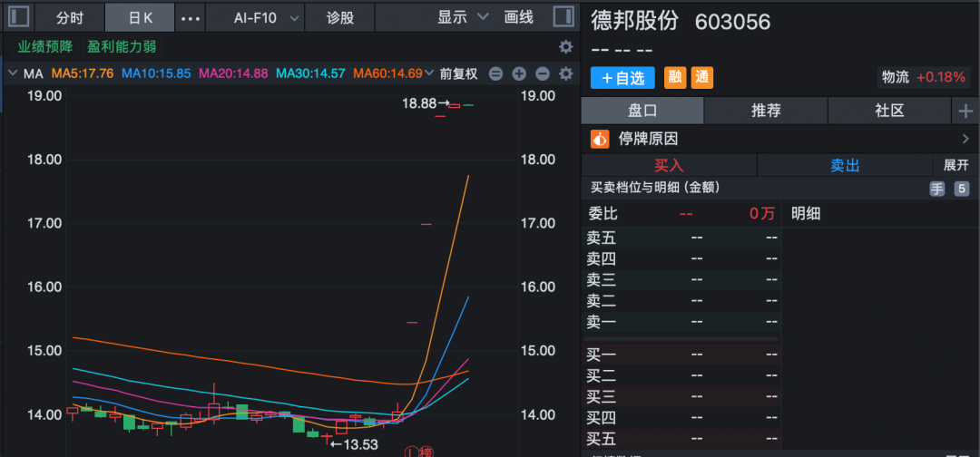Open the three-dots more periods menu
980x457 pixels.
pos(190,18)
